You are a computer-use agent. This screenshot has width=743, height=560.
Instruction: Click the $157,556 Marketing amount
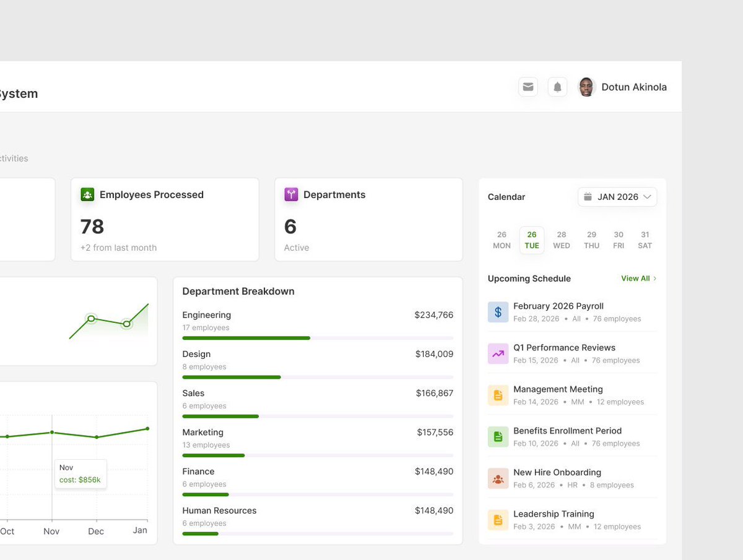click(x=435, y=432)
